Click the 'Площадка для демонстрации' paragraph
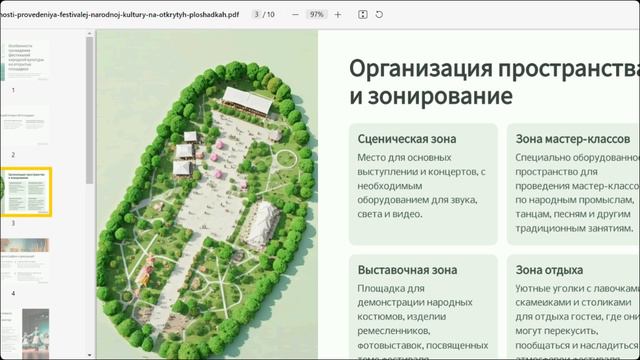Image resolution: width=640 pixels, height=360 pixels. pyautogui.click(x=422, y=321)
